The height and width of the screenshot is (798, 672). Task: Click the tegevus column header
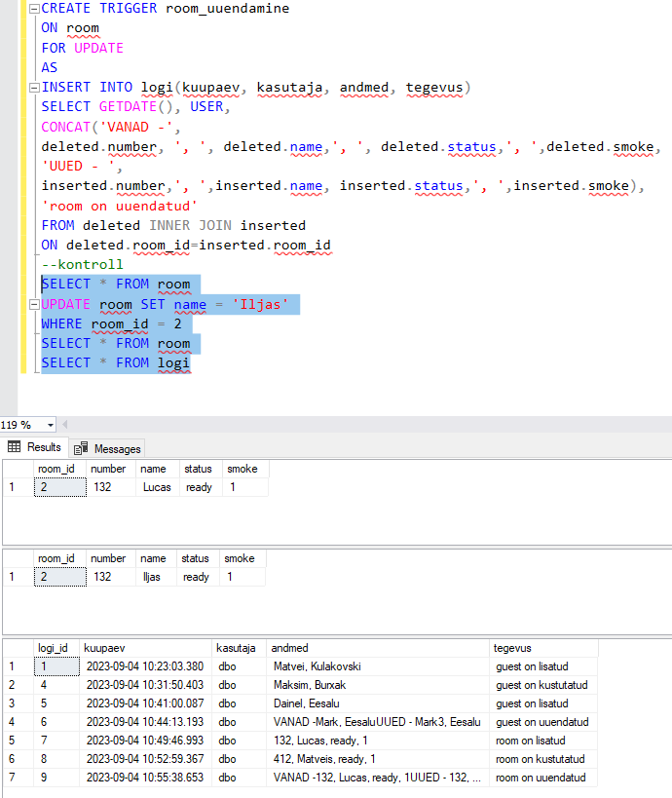point(543,648)
